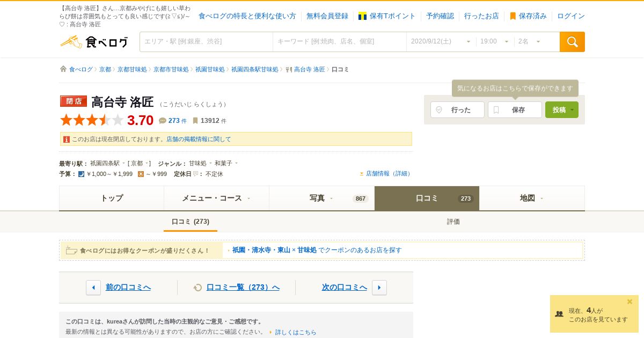Click the area/station input field
Screen dimensions: 644x338
207,42
